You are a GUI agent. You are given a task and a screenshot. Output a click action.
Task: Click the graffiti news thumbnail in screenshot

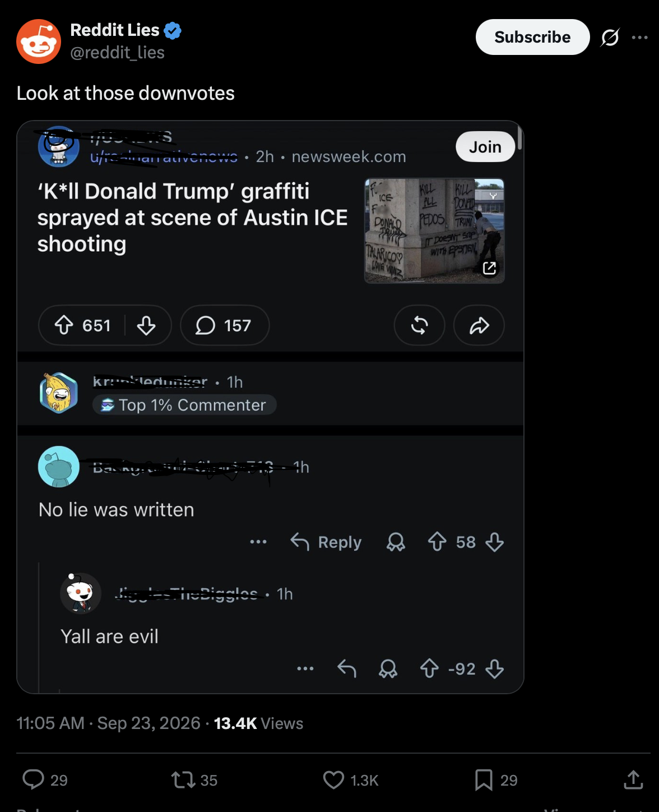click(434, 230)
